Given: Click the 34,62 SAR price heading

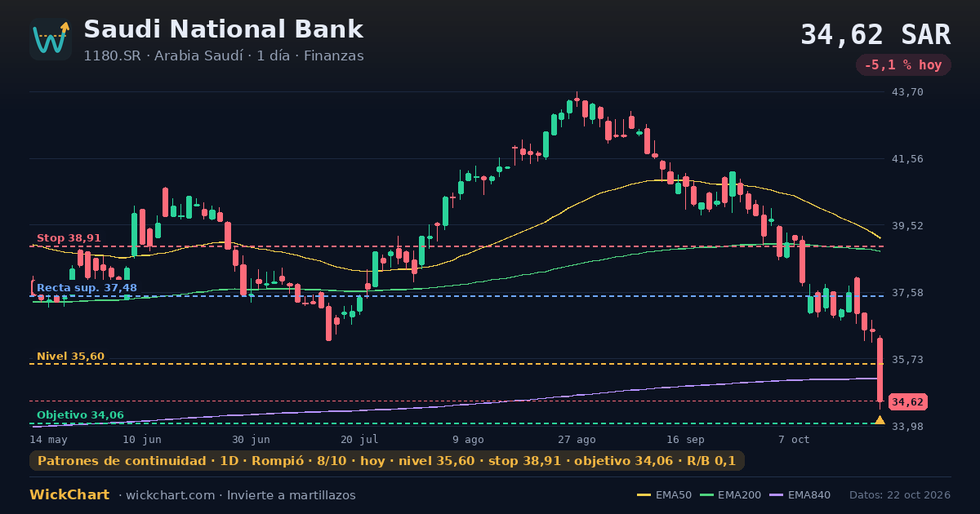Looking at the screenshot, I should click(875, 35).
